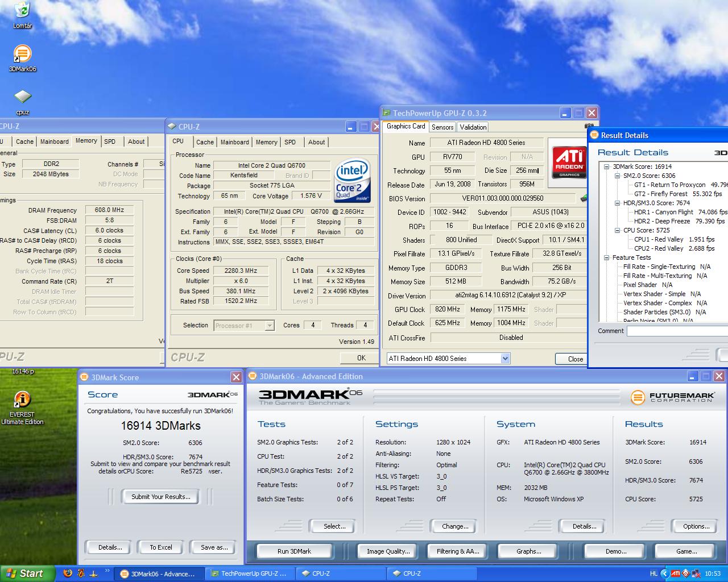Click Submit Your Results button
The width and height of the screenshot is (728, 582).
pos(160,497)
